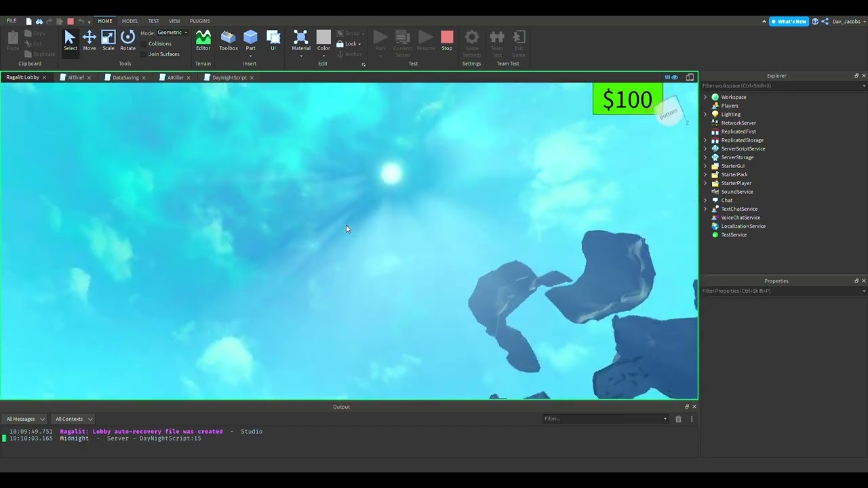Open the All Messages dropdown in Output
The width and height of the screenshot is (868, 488).
point(25,419)
